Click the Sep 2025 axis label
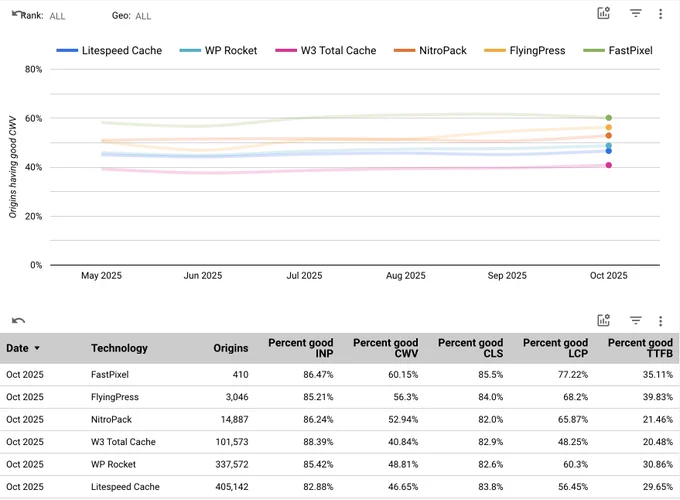 [507, 276]
